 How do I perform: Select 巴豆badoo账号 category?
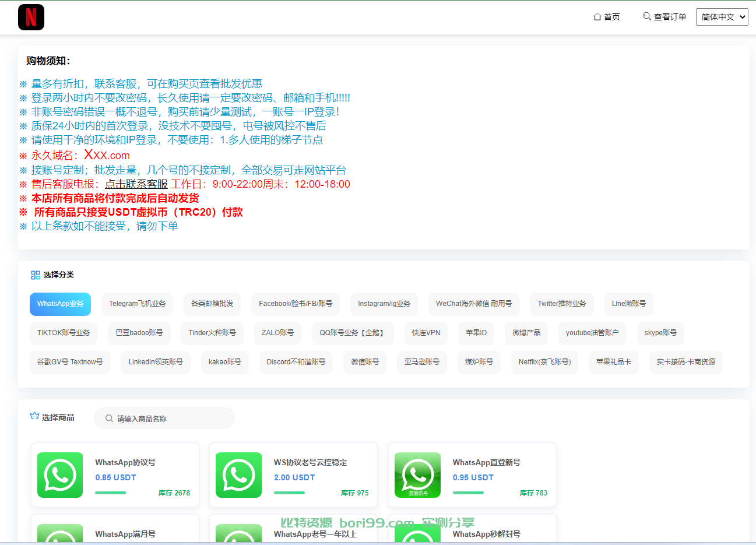coord(139,333)
